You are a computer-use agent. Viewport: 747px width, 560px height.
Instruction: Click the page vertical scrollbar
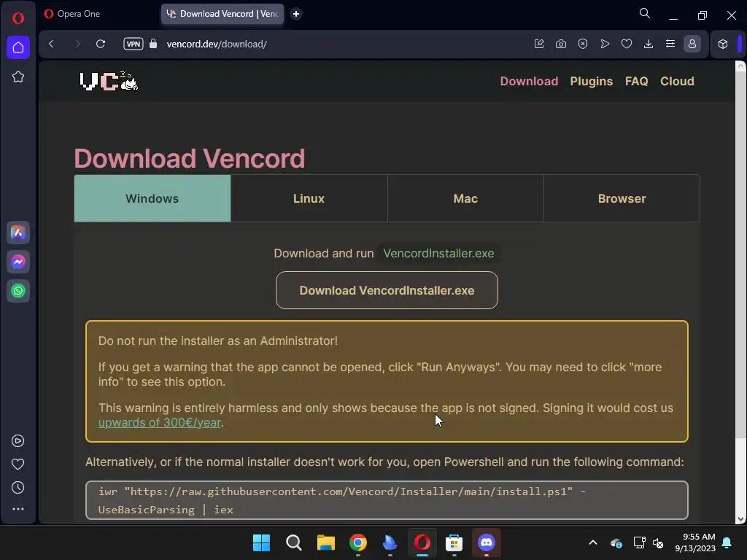[x=741, y=256]
